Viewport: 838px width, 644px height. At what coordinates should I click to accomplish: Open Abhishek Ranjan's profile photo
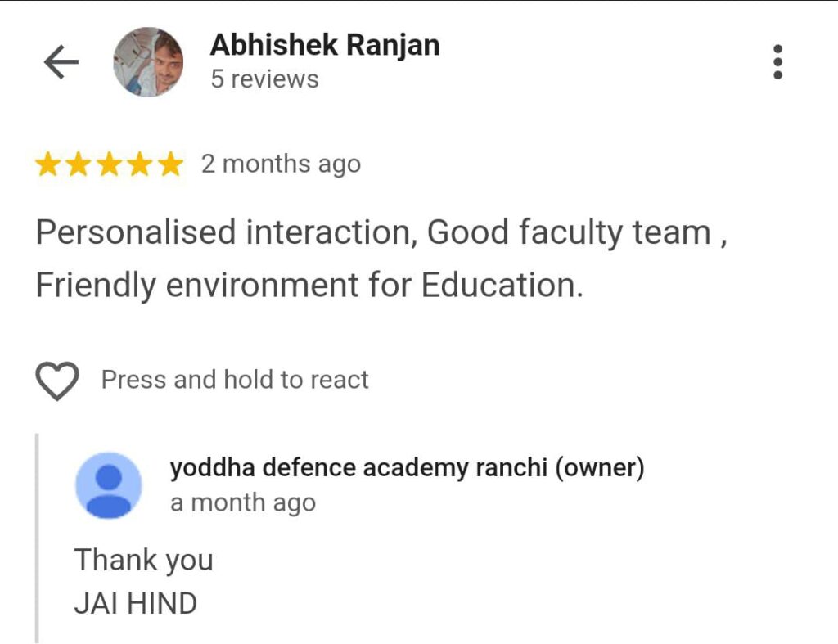coord(148,62)
